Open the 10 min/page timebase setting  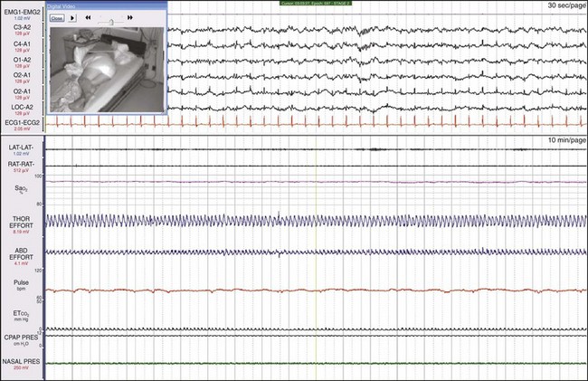565,141
